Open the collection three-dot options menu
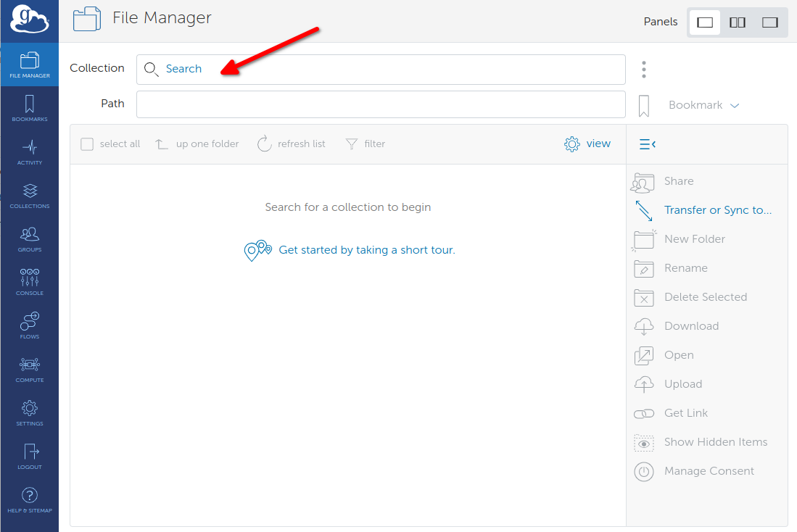797x532 pixels. [643, 70]
